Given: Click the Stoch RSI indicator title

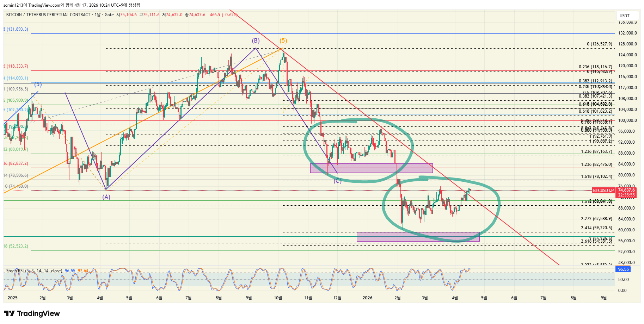Looking at the screenshot, I should (x=34, y=271).
